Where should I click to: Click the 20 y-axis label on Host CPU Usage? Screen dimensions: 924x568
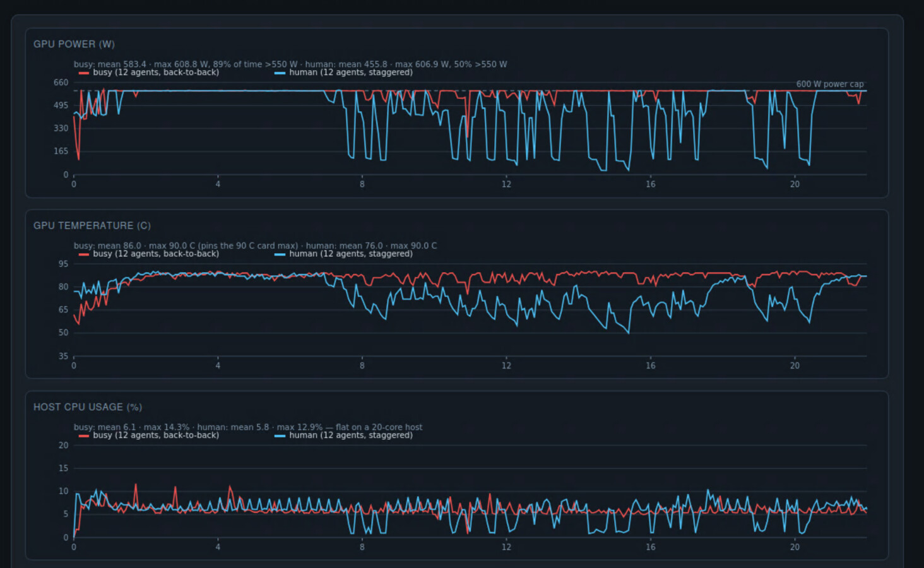(63, 445)
